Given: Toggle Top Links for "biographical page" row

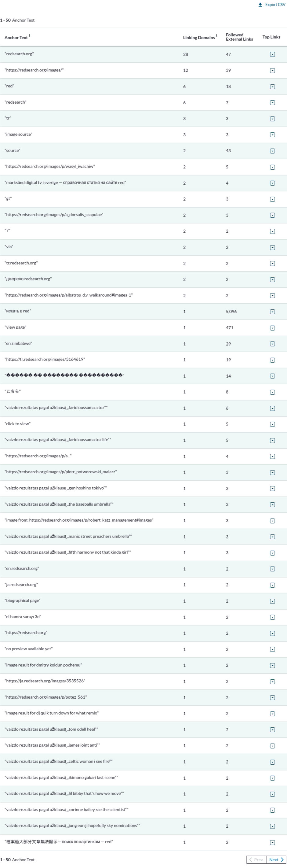Looking at the screenshot, I should pyautogui.click(x=272, y=601).
